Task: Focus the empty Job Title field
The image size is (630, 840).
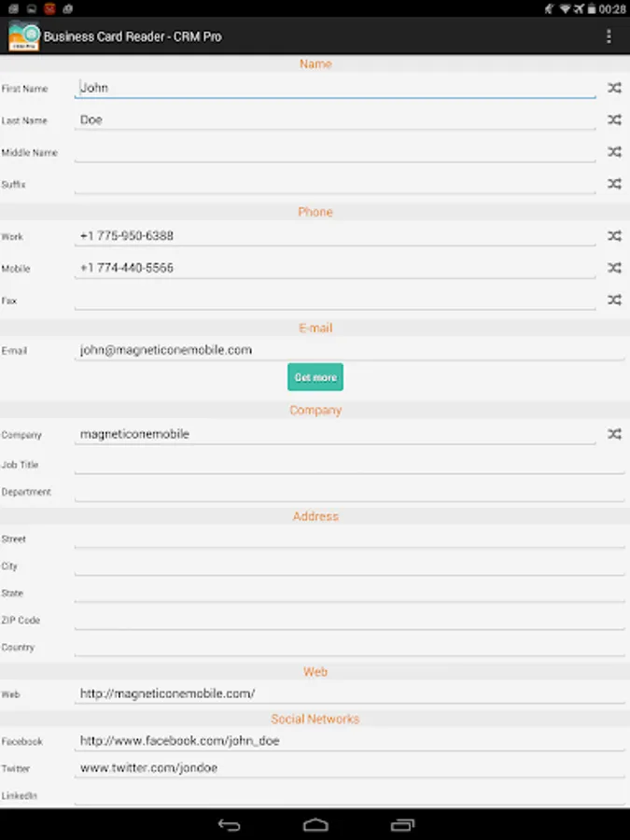Action: 349,464
